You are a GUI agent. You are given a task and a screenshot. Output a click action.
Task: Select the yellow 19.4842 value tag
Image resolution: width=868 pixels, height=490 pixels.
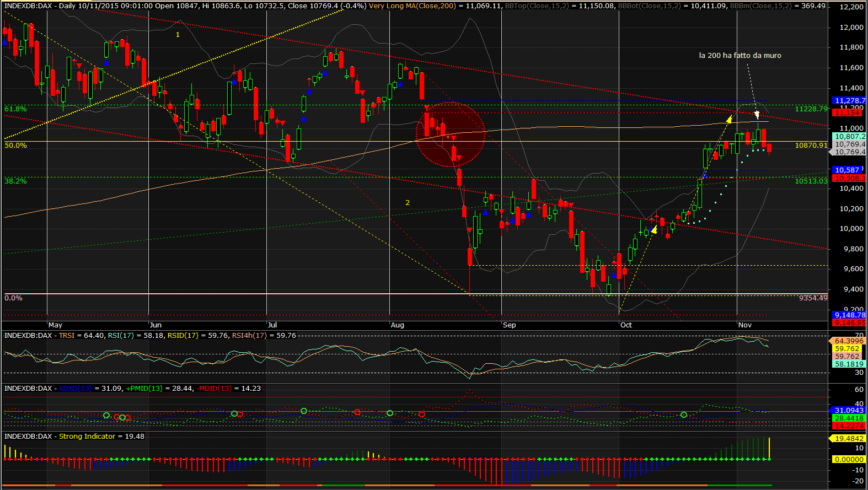pos(847,439)
